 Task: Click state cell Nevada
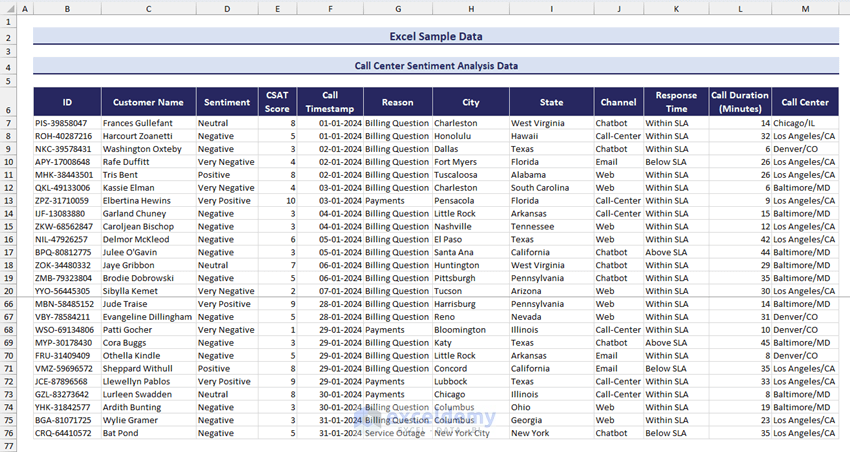551,317
